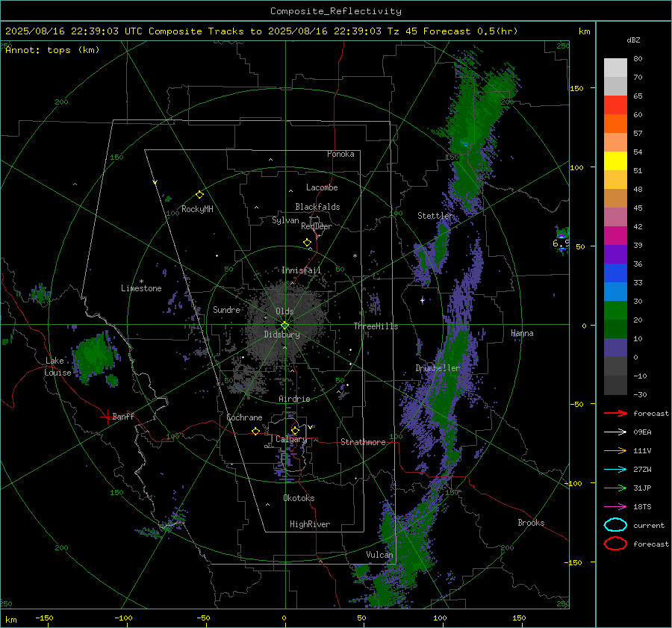Click the Innisfail city label
This screenshot has width=672, height=628.
[302, 270]
